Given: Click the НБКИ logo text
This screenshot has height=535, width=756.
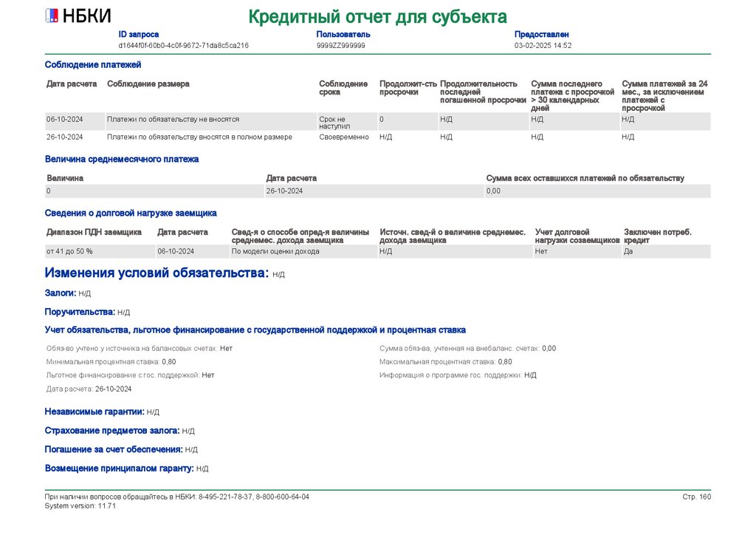Looking at the screenshot, I should [x=87, y=16].
